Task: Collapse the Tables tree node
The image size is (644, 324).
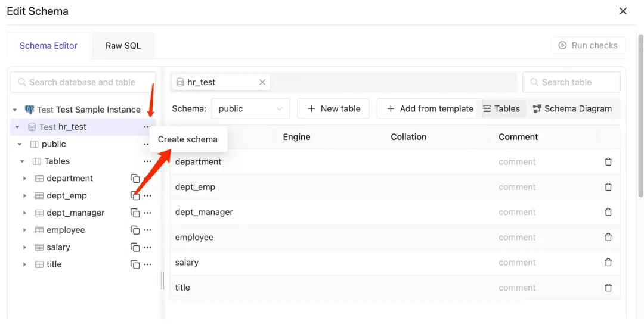Action: coord(22,161)
